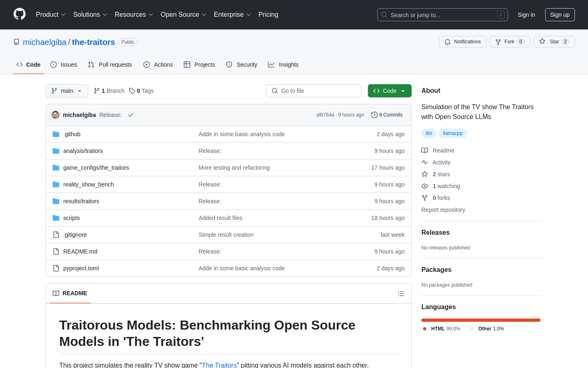The image size is (588, 368).
Task: Follow 'The Traitors' link in README
Action: click(x=219, y=365)
